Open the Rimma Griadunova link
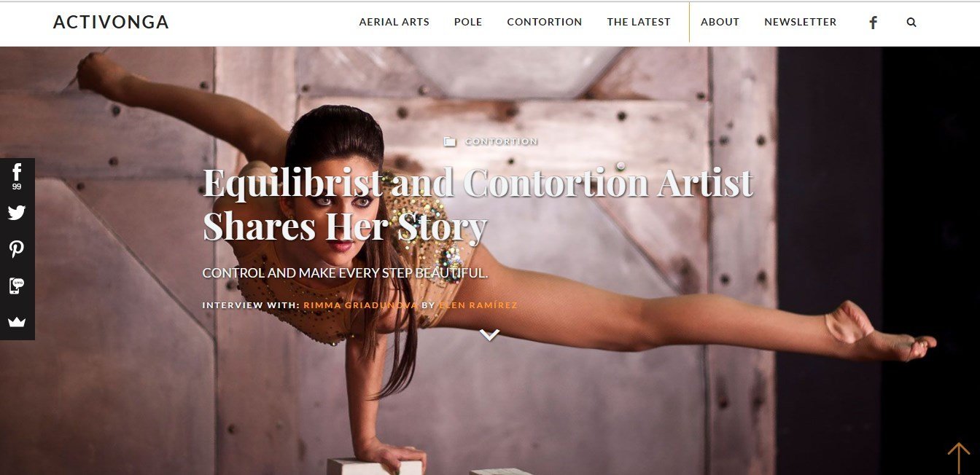This screenshot has height=475, width=980. pos(361,305)
